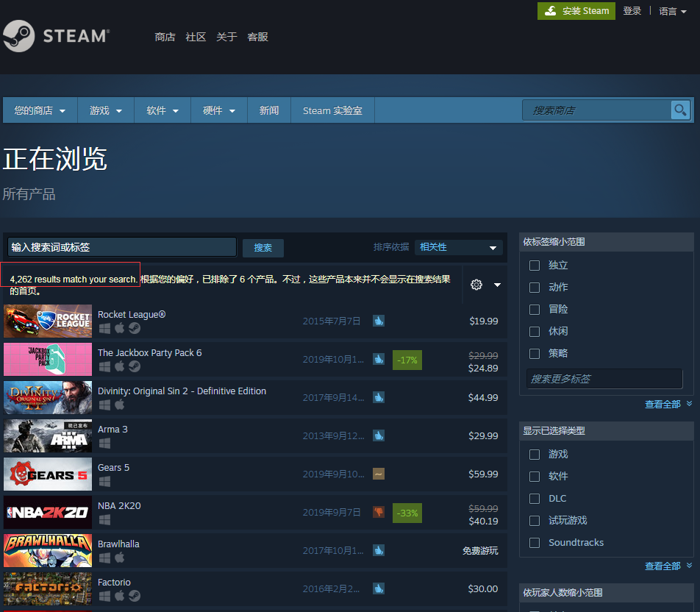700x612 pixels.
Task: Click the 输入搜索词或标签 input field
Action: click(x=122, y=247)
